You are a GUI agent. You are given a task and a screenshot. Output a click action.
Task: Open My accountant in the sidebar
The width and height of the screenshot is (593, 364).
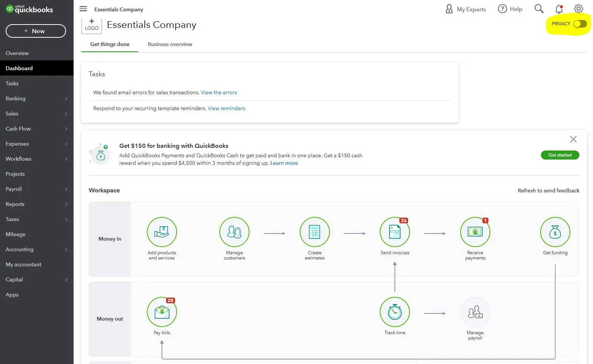(x=37, y=264)
